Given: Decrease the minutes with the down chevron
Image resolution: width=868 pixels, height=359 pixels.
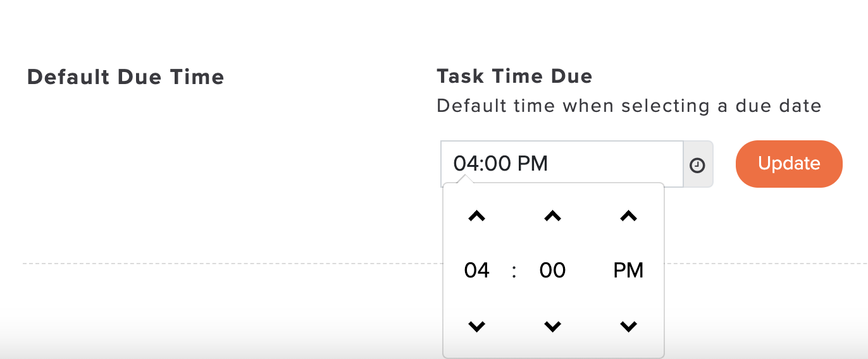Looking at the screenshot, I should (552, 327).
